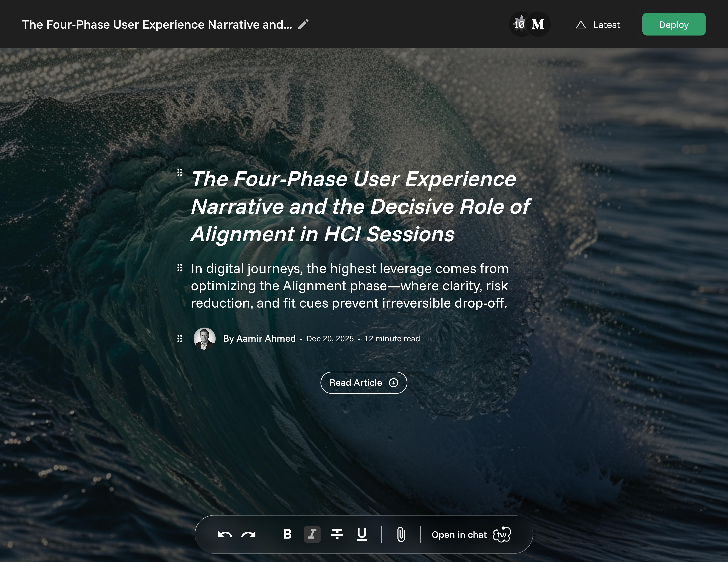
Task: Click the pencil icon to rename the title
Action: coord(303,24)
